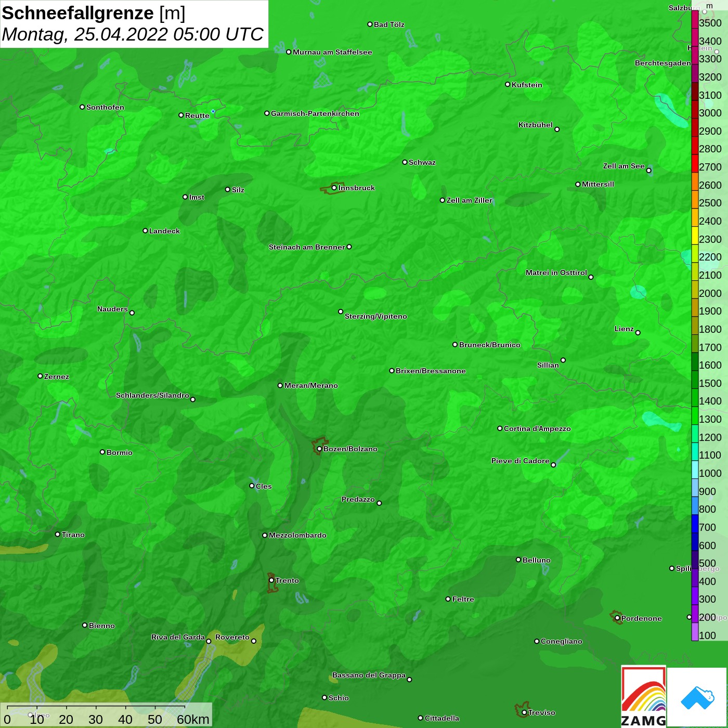This screenshot has height=728, width=728.
Task: Click the Conegliano label
Action: click(562, 641)
